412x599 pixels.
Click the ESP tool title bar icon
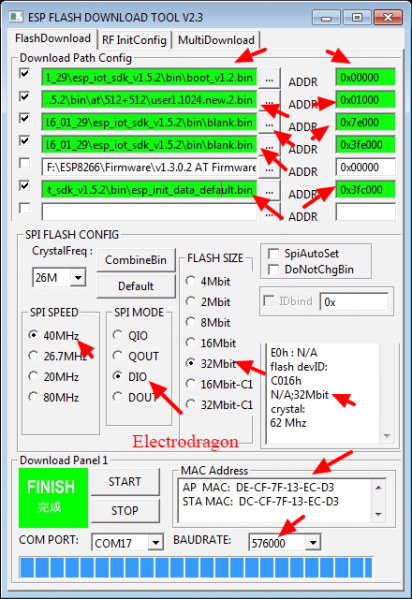pyautogui.click(x=16, y=17)
